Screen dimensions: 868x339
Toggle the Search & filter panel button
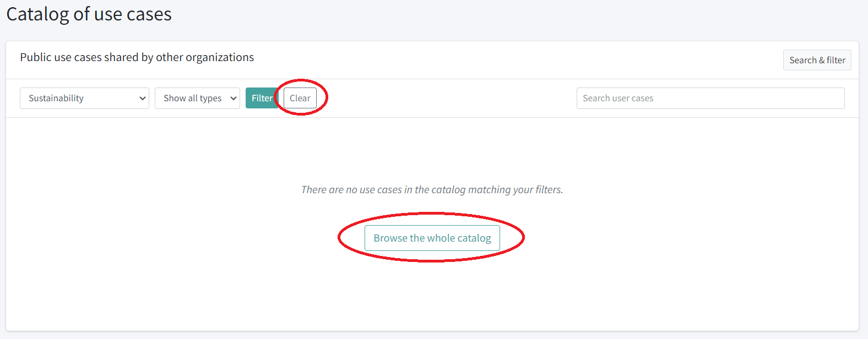tap(817, 60)
